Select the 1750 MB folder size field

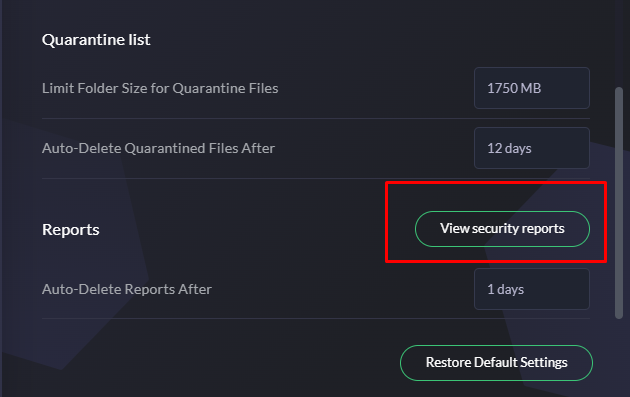[532, 88]
